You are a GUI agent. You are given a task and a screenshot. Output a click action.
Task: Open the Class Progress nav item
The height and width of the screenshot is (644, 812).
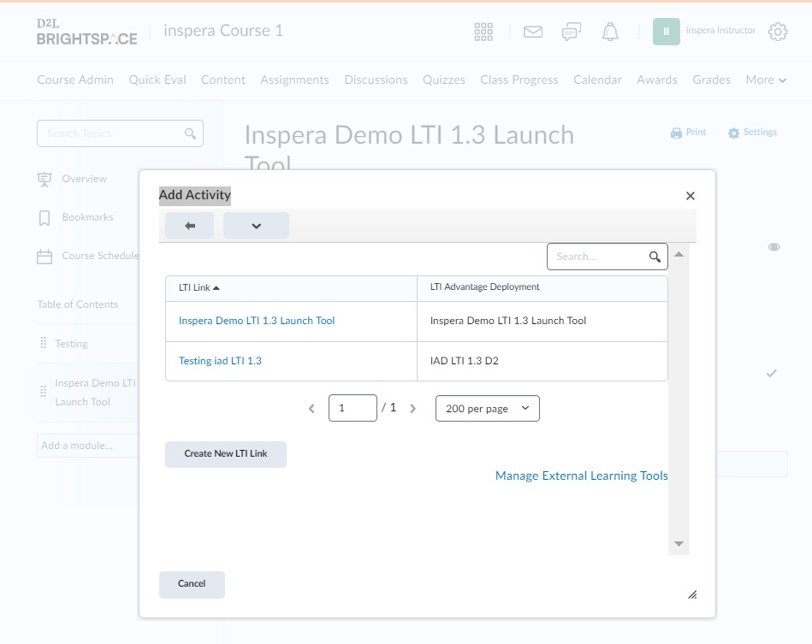pos(519,80)
